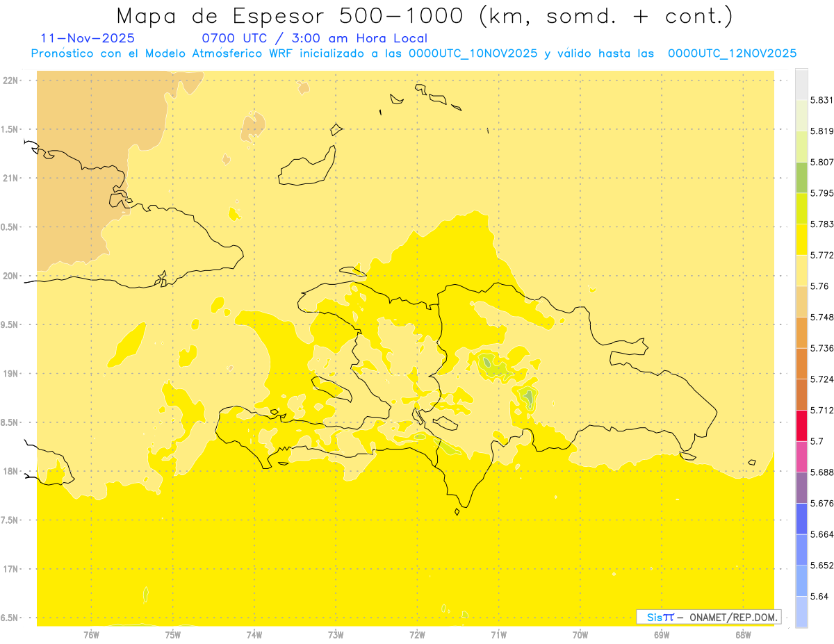Select the blue swatch between 5.664 and 5.676
The height and width of the screenshot is (644, 834).
[801, 519]
